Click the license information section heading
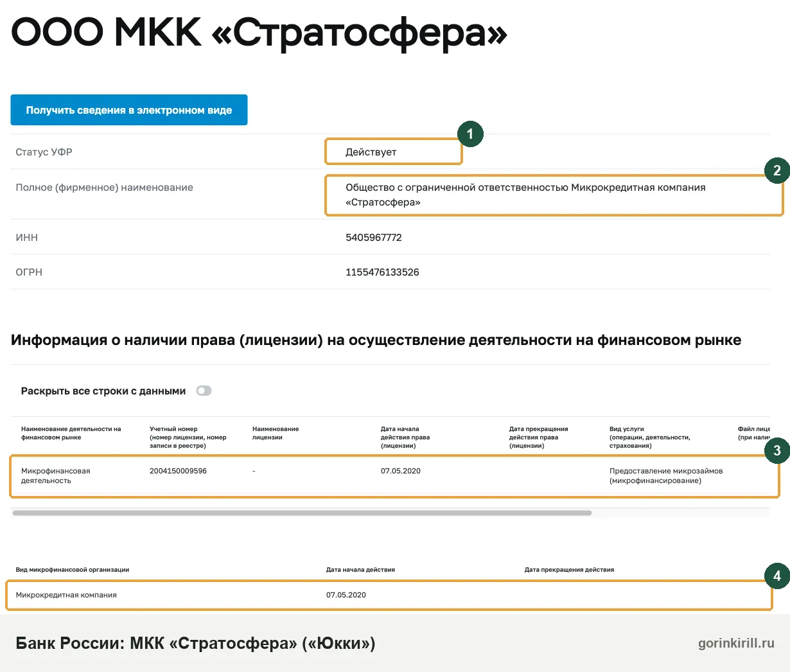 tap(376, 340)
